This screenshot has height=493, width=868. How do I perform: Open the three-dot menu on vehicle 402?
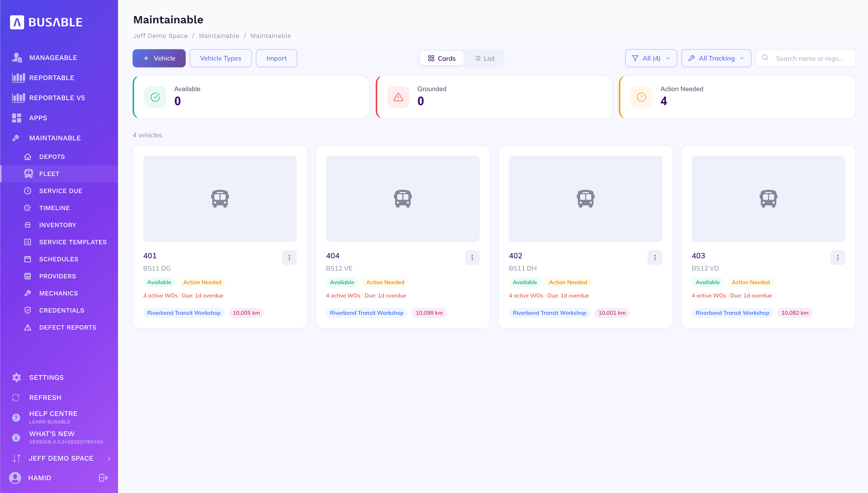655,257
